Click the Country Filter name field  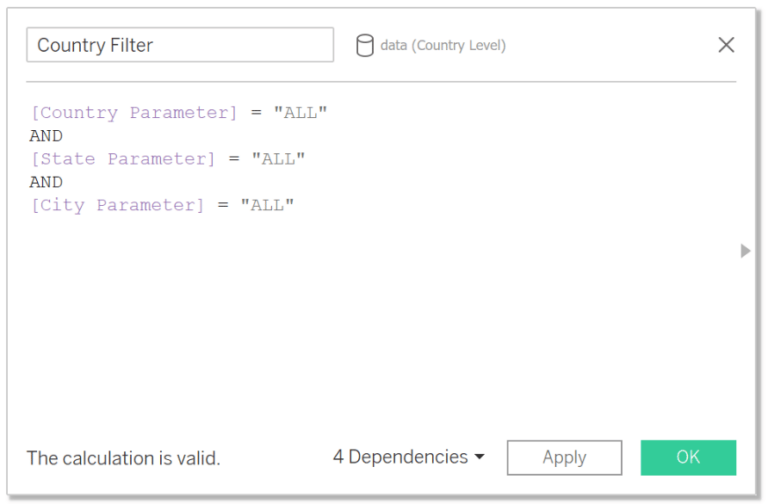[180, 45]
